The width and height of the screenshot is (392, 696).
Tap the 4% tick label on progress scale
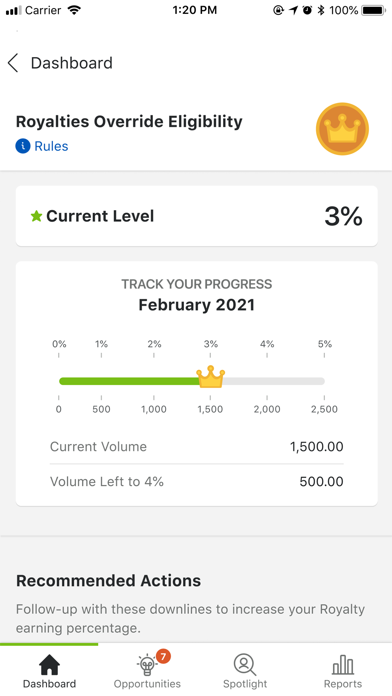pyautogui.click(x=267, y=344)
